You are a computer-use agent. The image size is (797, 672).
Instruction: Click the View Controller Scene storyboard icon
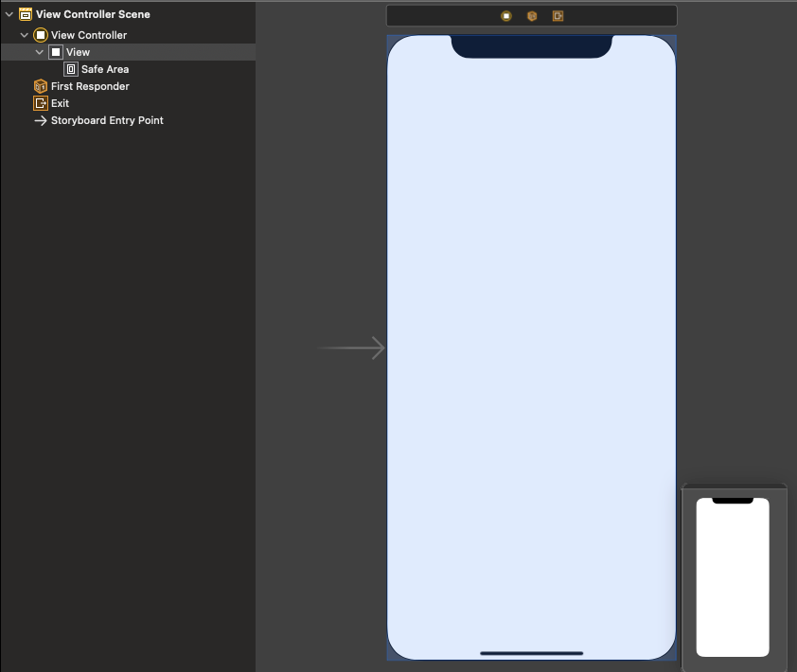tap(26, 14)
